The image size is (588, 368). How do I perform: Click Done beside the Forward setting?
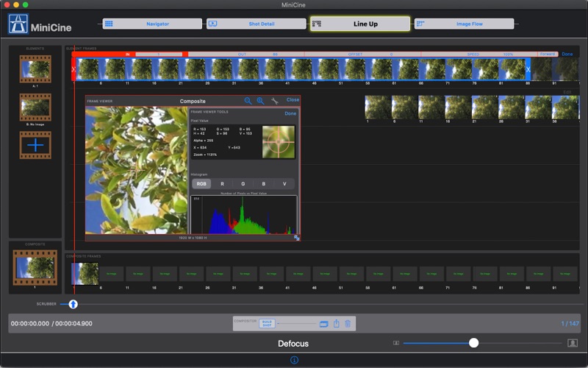[567, 54]
